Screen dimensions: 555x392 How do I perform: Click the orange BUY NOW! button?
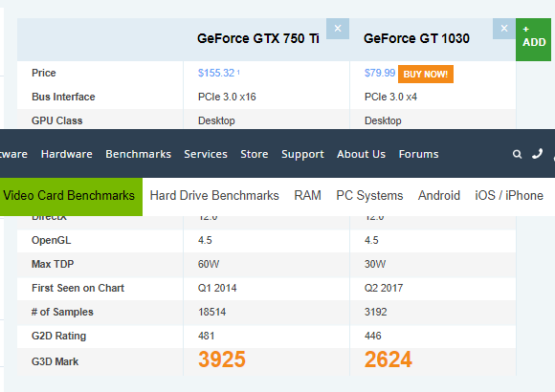point(426,75)
